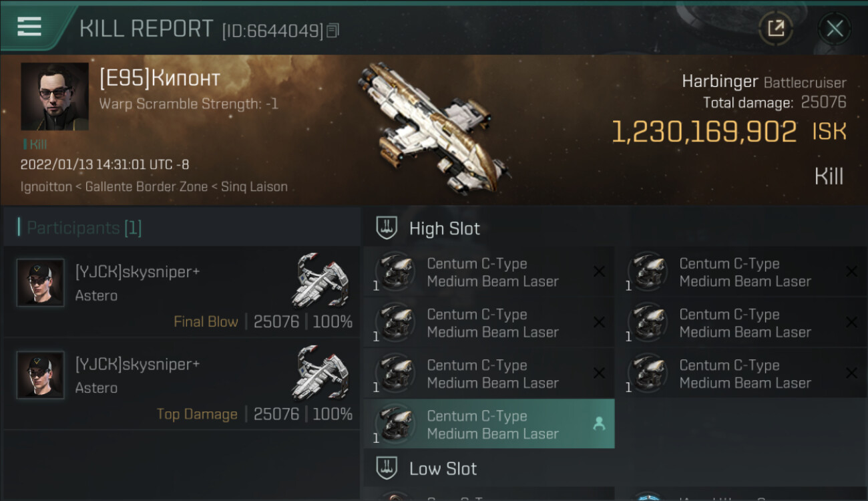Click the Astero icon on Final Blow row
The image size is (868, 501).
coord(322,281)
